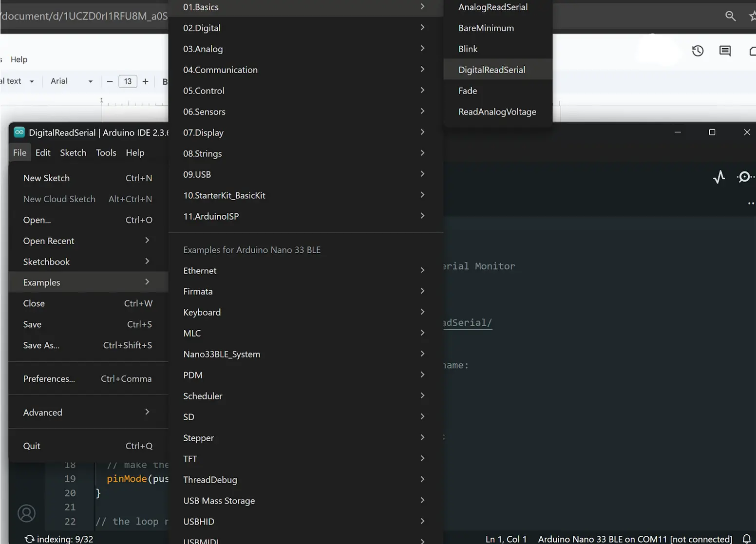Viewport: 756px width, 544px height.
Task: Open Blink example
Action: (x=498, y=49)
